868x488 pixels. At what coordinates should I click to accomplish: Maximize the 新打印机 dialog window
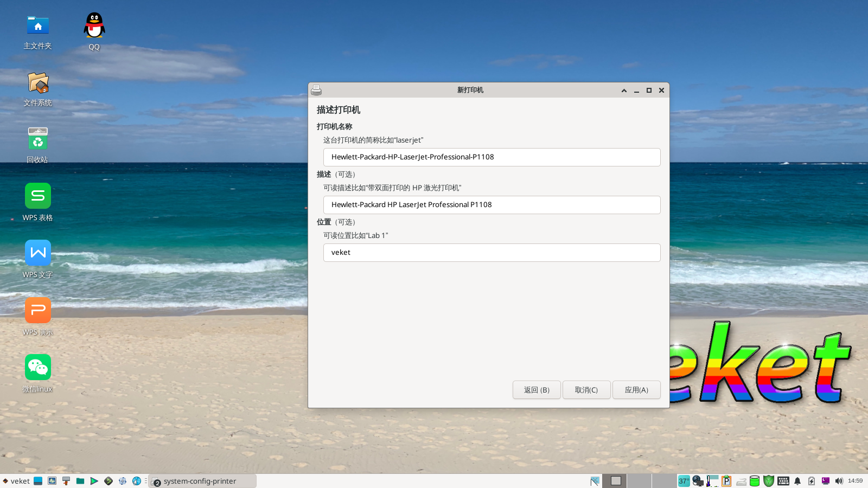click(x=649, y=91)
